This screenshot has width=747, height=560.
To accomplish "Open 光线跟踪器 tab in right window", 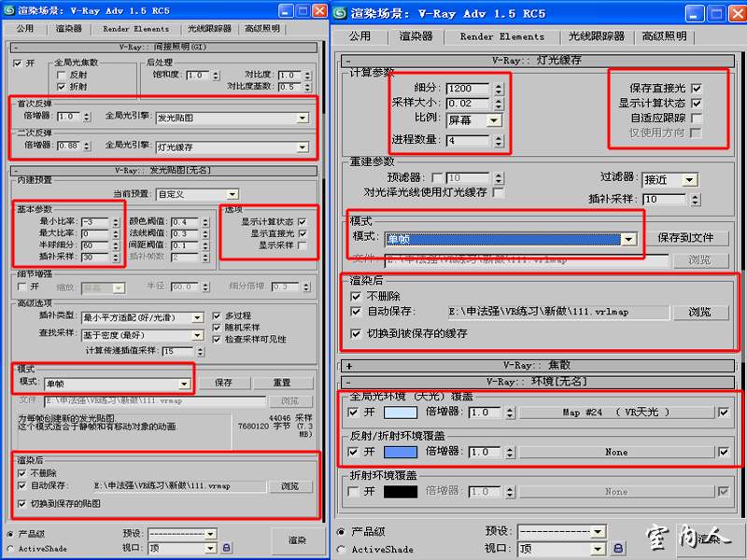I will click(x=596, y=36).
